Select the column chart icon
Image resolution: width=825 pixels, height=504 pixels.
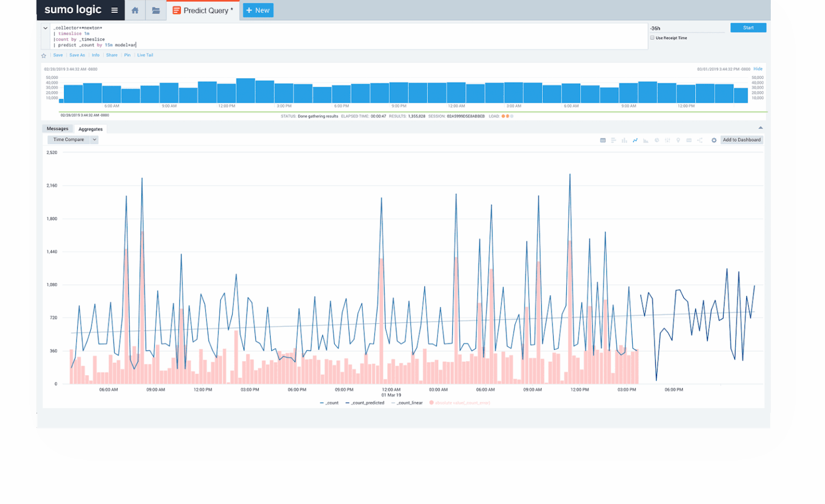point(624,140)
